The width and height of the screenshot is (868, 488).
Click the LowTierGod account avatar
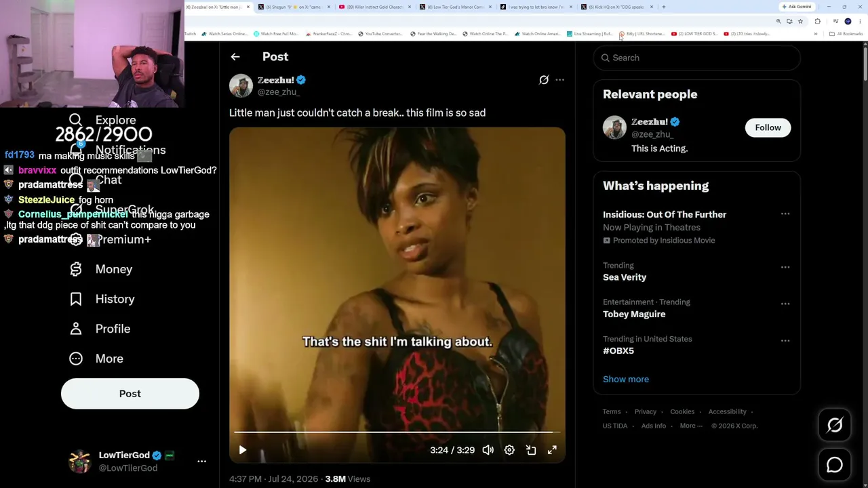click(x=80, y=461)
